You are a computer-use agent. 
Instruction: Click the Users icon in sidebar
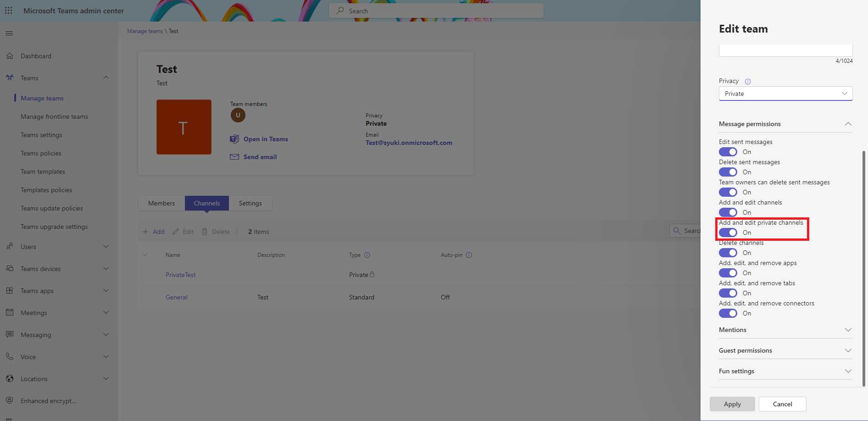click(x=10, y=247)
